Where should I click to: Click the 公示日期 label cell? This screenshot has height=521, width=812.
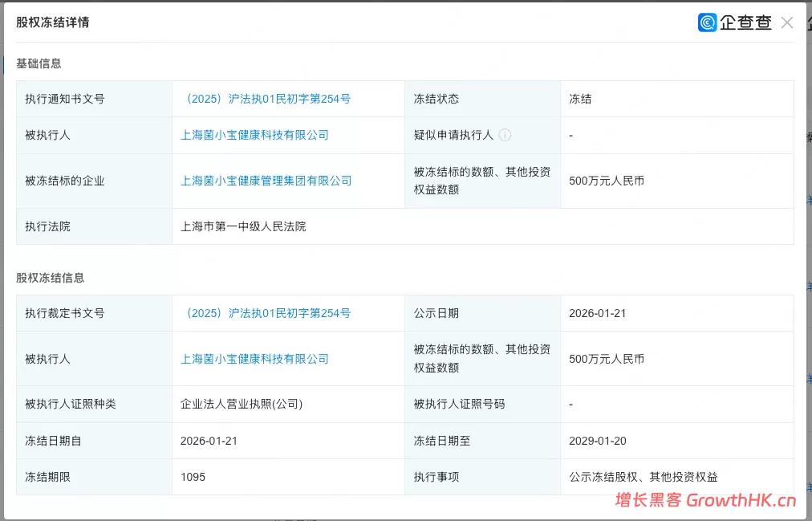click(x=483, y=313)
